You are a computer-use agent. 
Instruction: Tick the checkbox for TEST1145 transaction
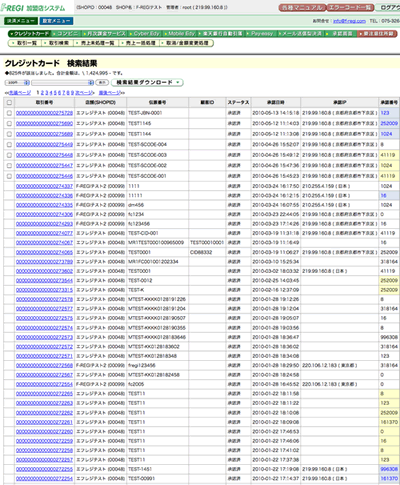pos(9,124)
